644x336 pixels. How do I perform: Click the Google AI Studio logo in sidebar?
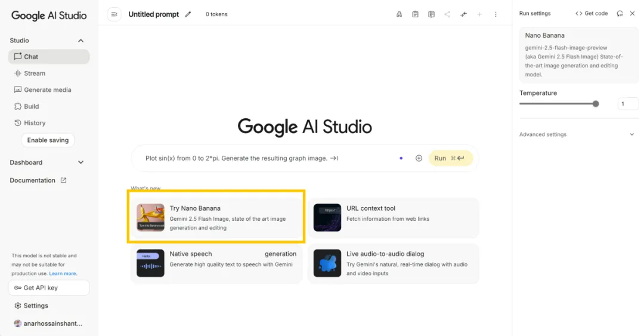point(49,16)
